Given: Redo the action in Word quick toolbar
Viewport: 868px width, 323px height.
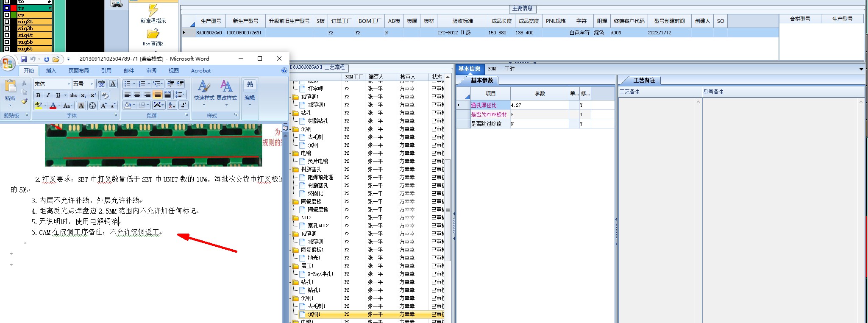Looking at the screenshot, I should click(x=47, y=59).
